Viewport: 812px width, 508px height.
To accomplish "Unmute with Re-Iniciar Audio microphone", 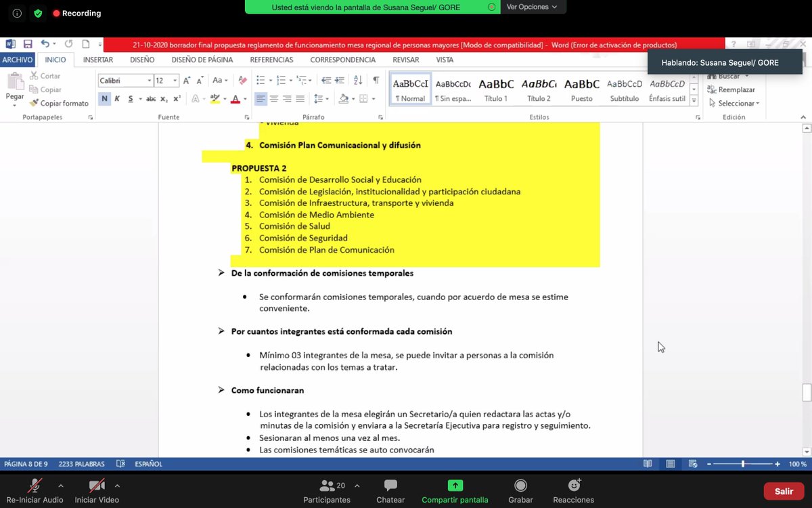I will pyautogui.click(x=34, y=491).
